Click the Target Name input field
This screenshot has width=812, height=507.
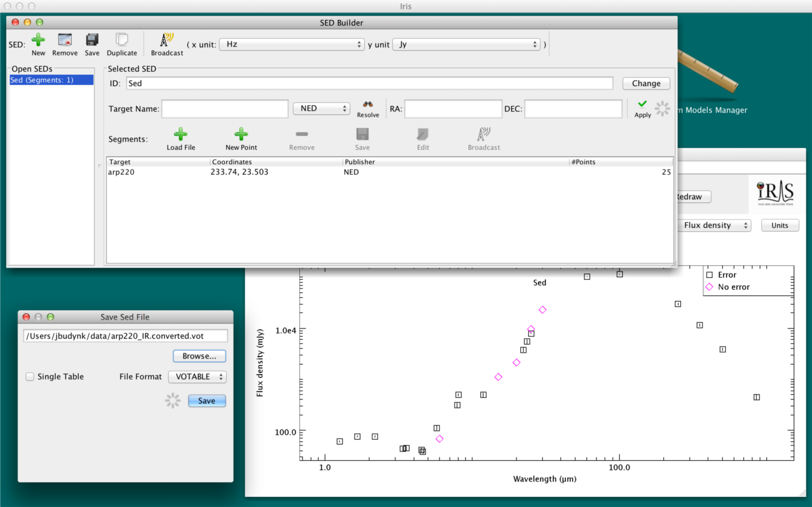click(x=225, y=109)
